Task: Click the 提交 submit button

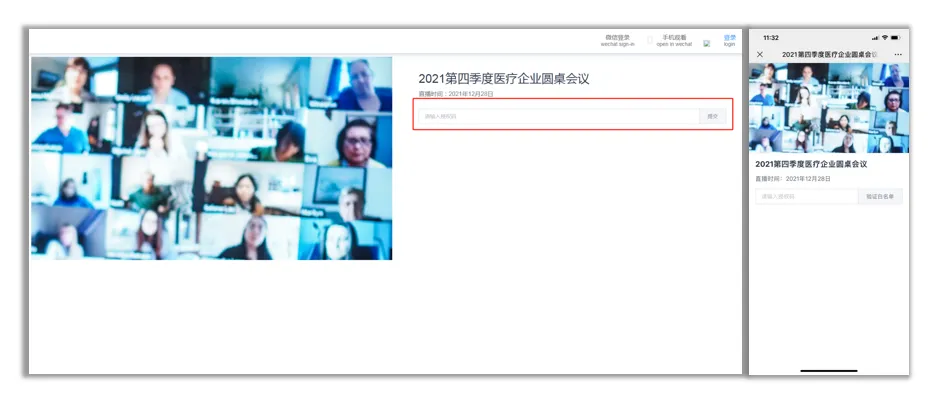Action: click(712, 116)
